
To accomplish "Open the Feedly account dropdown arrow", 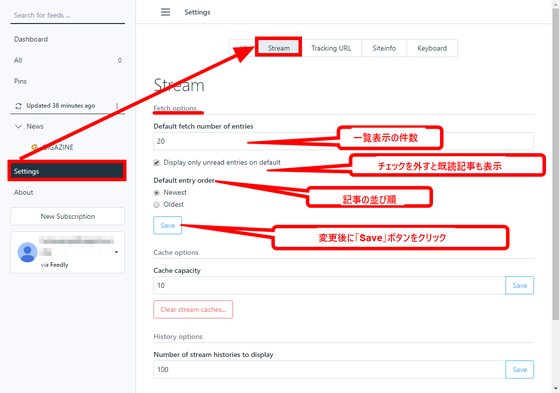I will coord(116,252).
